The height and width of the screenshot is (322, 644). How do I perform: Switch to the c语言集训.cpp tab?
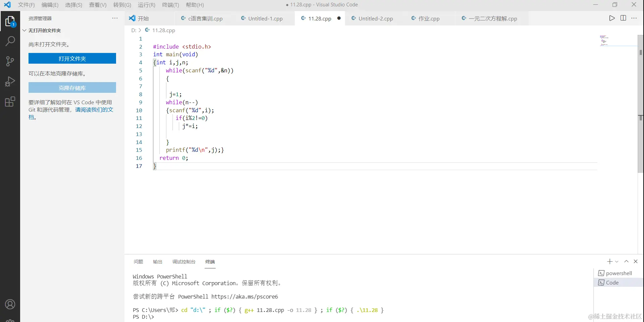tap(205, 18)
